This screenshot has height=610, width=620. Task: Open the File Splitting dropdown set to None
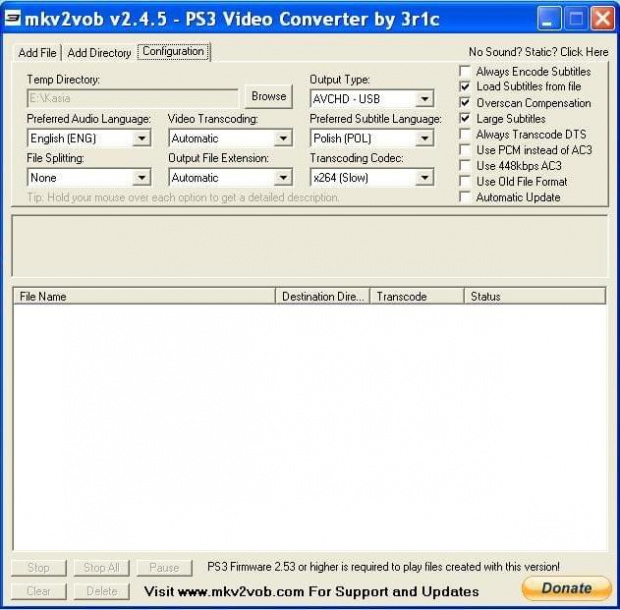[89, 178]
